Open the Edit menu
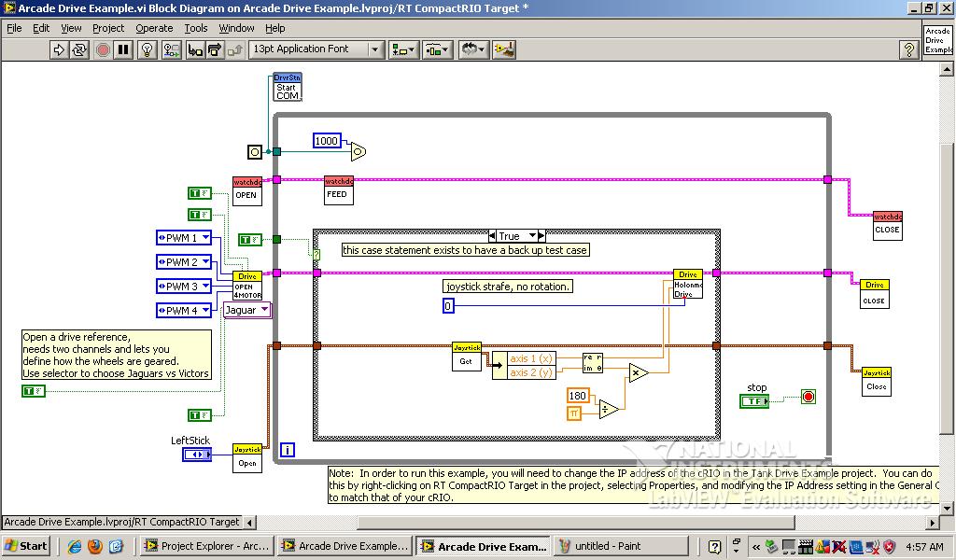Screen dimensions: 956x560 click(x=41, y=28)
